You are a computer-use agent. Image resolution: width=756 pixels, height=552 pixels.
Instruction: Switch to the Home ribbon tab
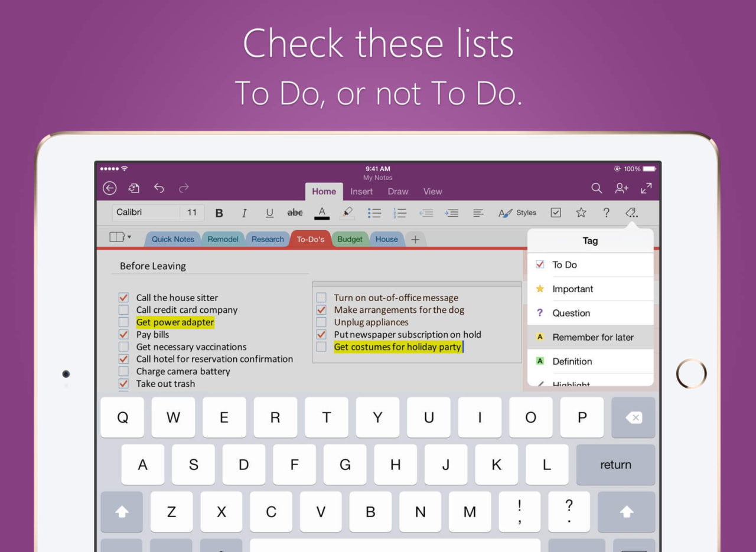[324, 191]
